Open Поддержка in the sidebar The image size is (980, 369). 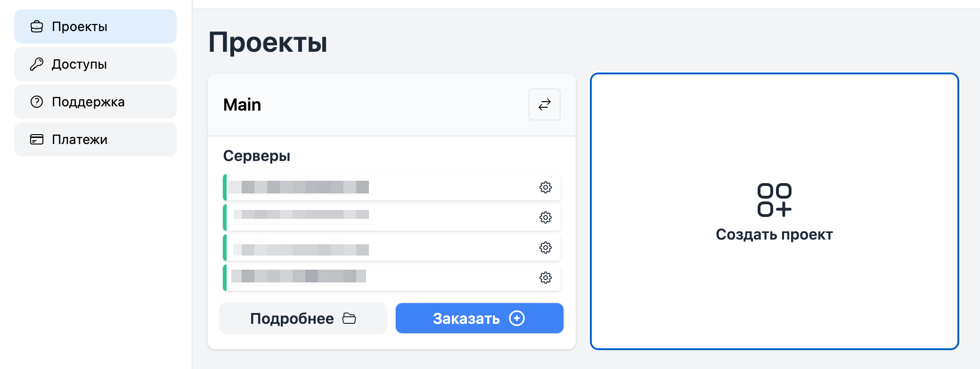click(95, 102)
